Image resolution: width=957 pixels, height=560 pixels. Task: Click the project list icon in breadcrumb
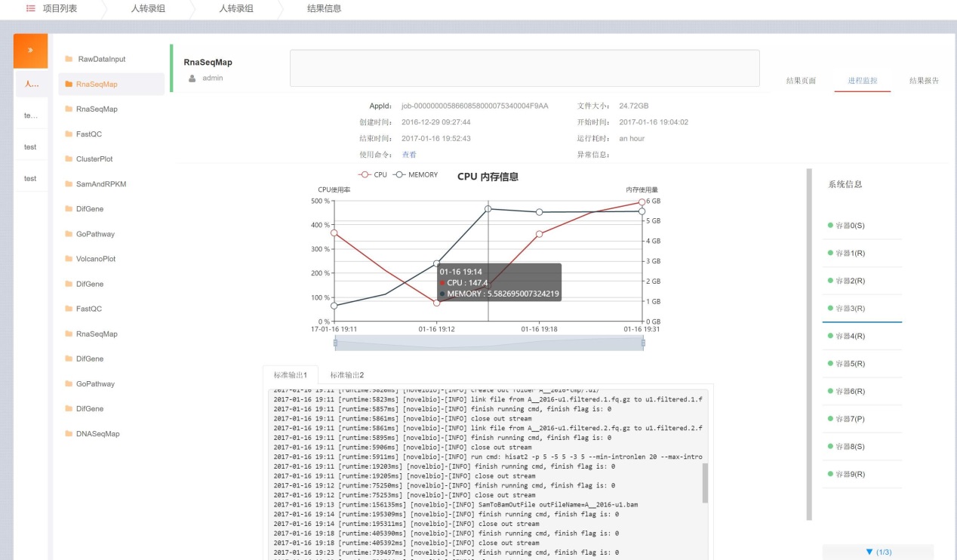tap(31, 9)
